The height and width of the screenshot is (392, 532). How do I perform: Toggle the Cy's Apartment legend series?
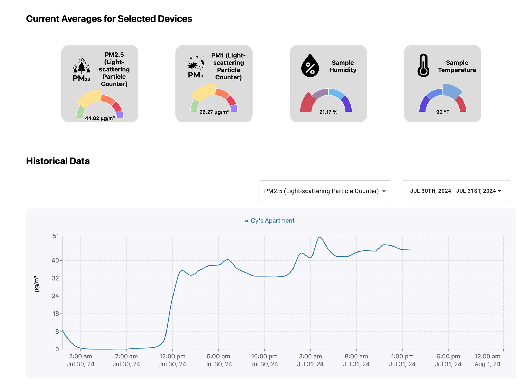269,221
